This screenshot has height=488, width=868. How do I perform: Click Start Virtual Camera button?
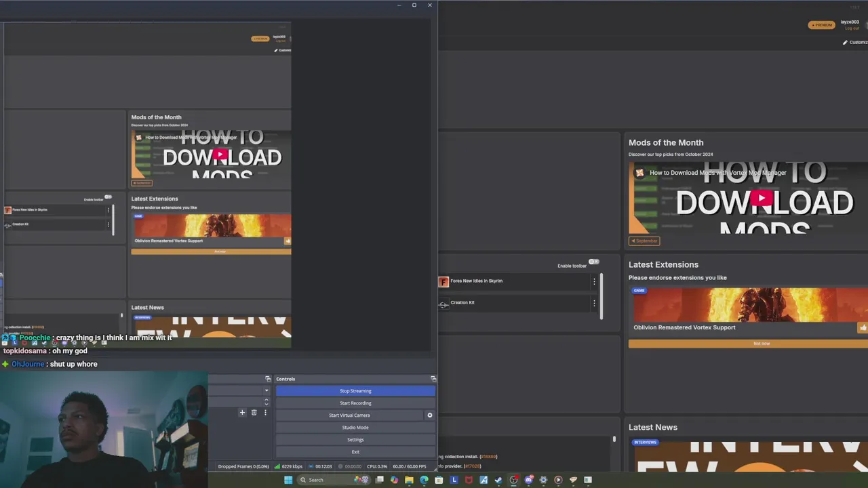click(x=349, y=415)
